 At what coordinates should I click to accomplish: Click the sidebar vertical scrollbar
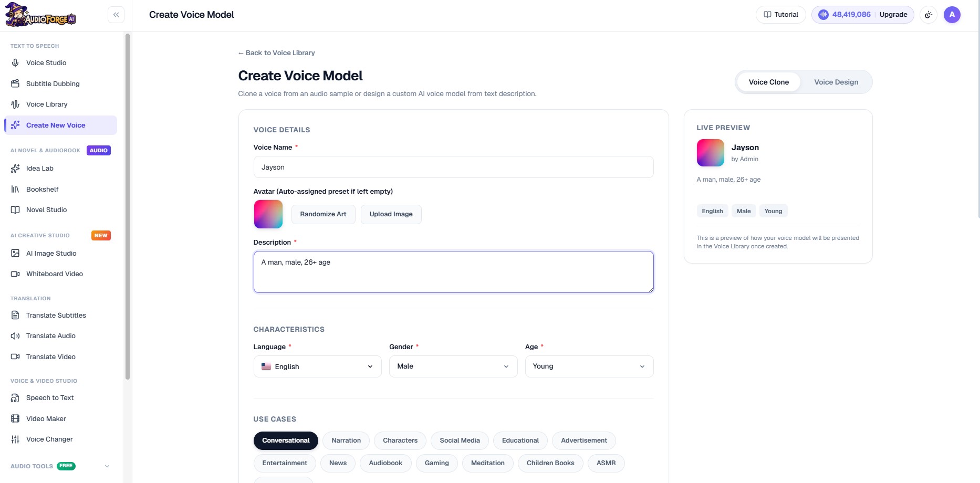(x=127, y=206)
